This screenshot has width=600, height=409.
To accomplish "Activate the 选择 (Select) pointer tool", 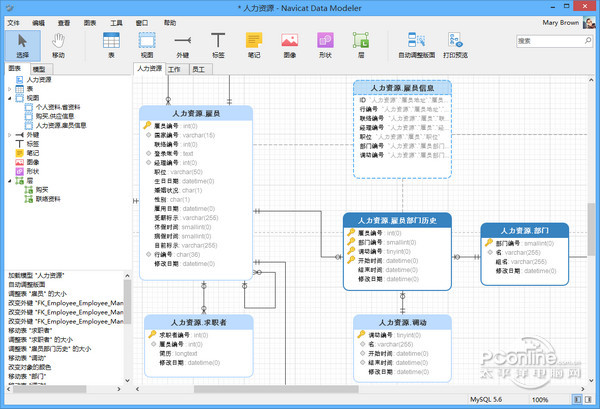I will point(23,46).
